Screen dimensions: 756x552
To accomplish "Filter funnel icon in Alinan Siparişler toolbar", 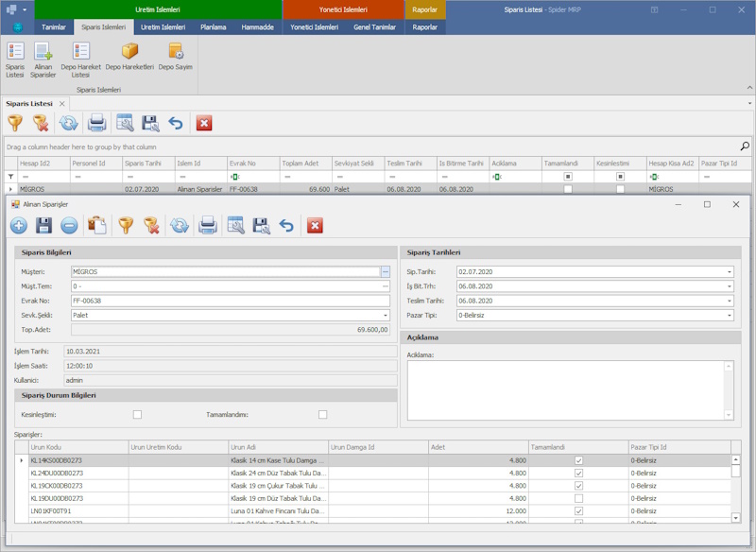I will click(126, 225).
